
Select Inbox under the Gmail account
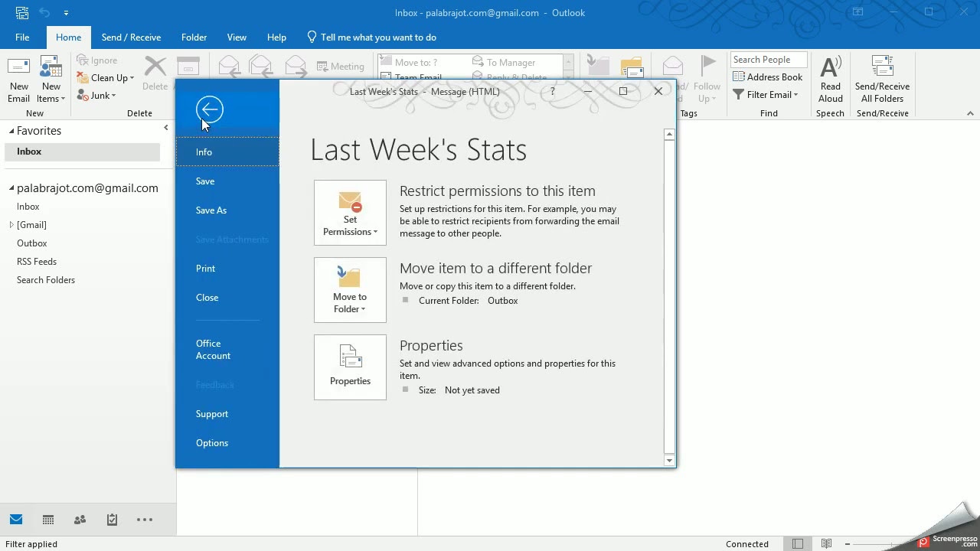tap(28, 207)
